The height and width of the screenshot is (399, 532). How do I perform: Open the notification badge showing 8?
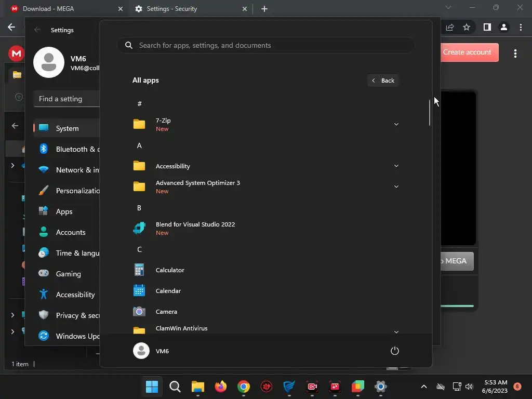pos(517,386)
